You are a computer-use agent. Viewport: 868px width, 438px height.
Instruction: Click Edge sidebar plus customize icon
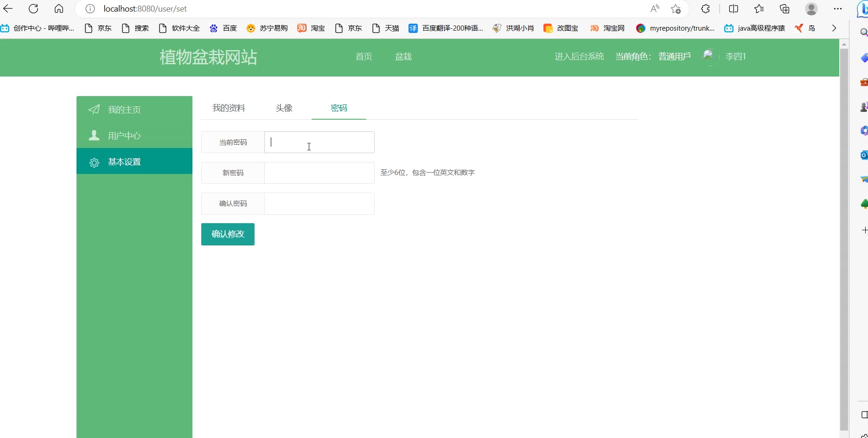(864, 230)
